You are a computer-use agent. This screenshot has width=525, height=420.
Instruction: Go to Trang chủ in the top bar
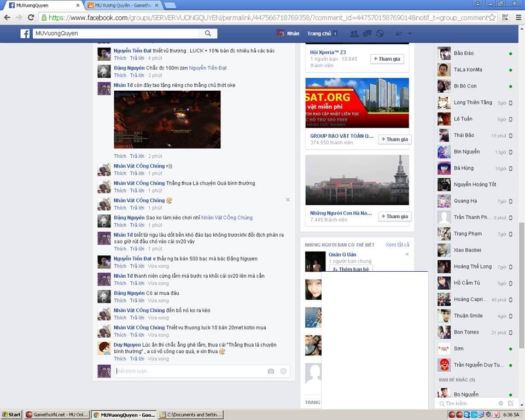[319, 33]
